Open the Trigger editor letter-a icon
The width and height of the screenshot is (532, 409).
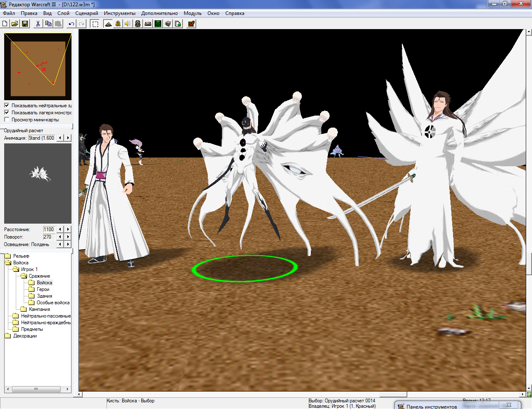coord(118,24)
